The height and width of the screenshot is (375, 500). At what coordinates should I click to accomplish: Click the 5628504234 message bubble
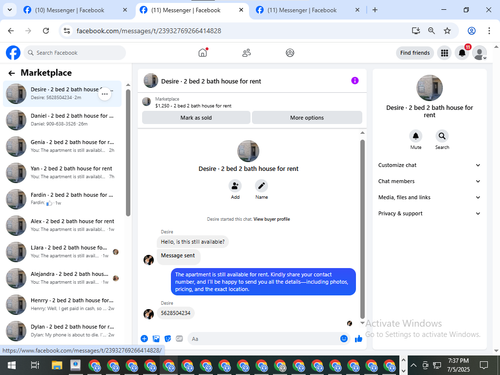[175, 313]
